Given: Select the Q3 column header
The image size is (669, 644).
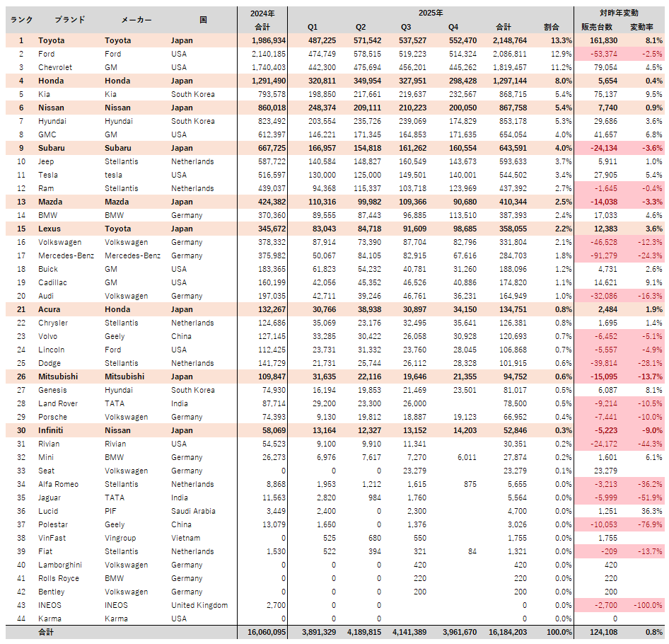Looking at the screenshot, I should tap(406, 27).
